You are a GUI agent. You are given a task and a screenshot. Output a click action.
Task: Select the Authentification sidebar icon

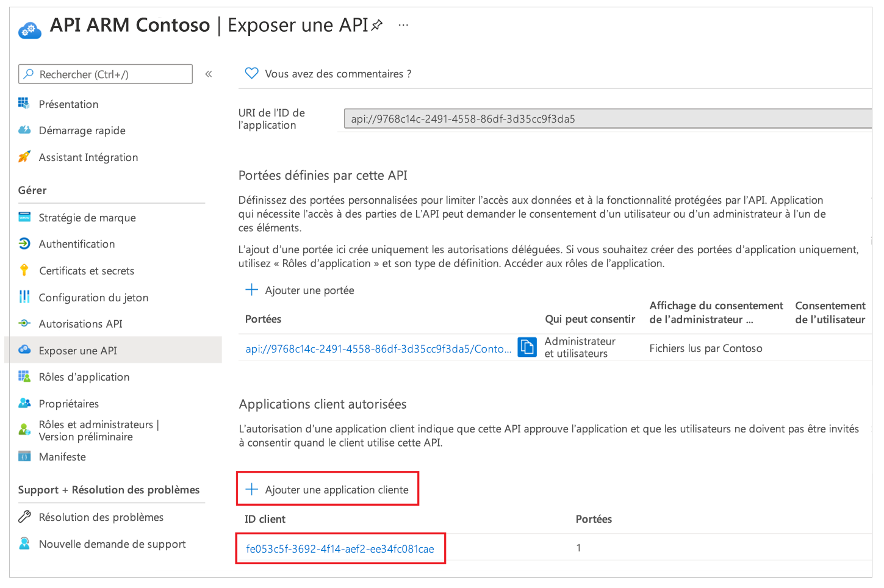[24, 244]
